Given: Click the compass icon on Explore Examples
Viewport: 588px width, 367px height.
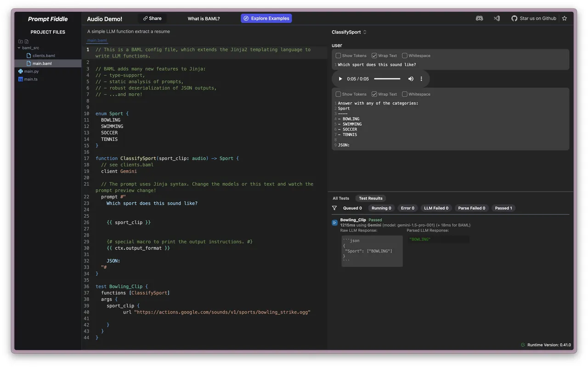Looking at the screenshot, I should click(x=246, y=18).
